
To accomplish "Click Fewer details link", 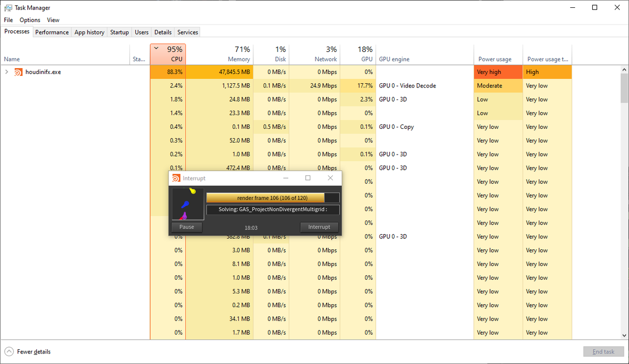I will pos(34,352).
